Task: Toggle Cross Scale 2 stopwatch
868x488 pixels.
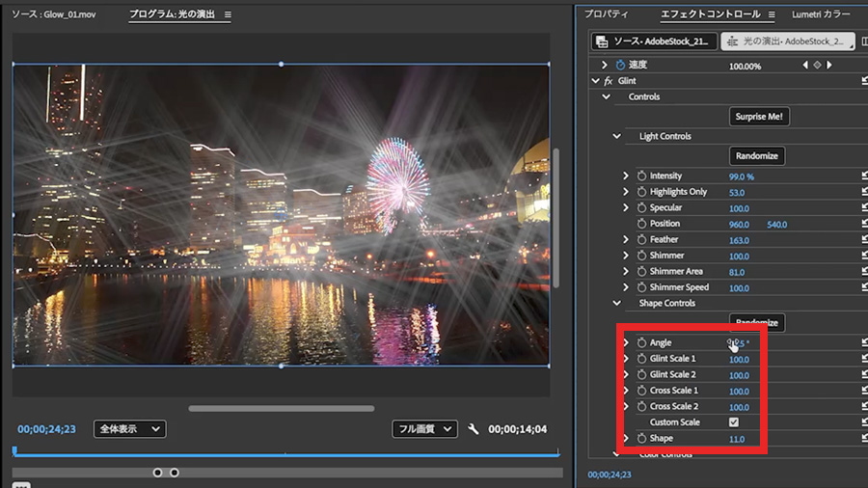Action: point(641,406)
